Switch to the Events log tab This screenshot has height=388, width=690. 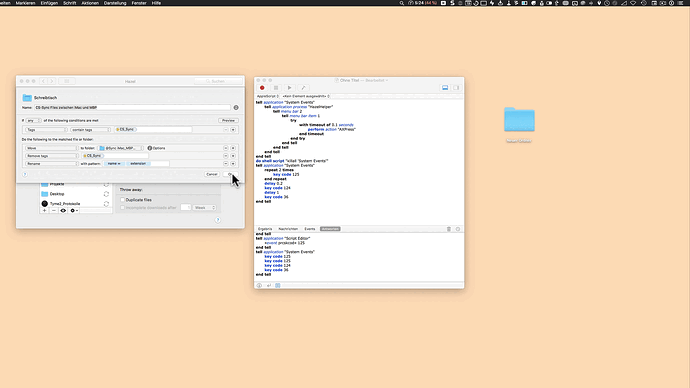[310, 229]
